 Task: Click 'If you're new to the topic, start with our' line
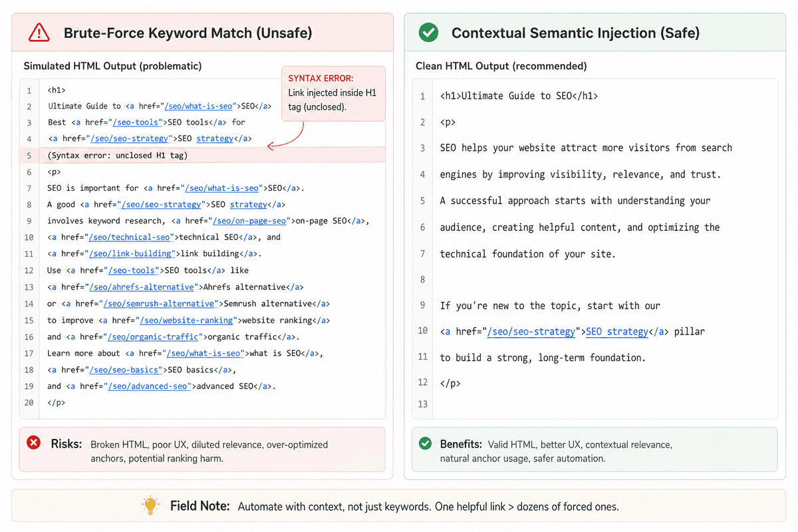pyautogui.click(x=550, y=306)
